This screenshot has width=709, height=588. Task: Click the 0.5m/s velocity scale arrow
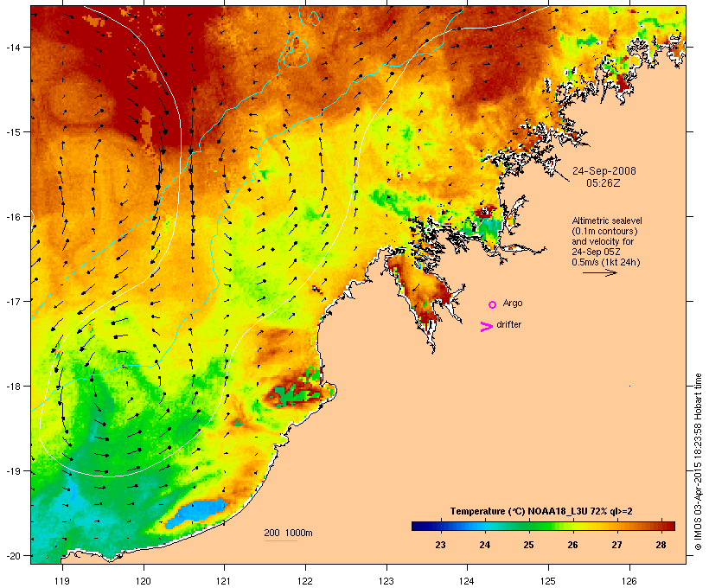599,272
